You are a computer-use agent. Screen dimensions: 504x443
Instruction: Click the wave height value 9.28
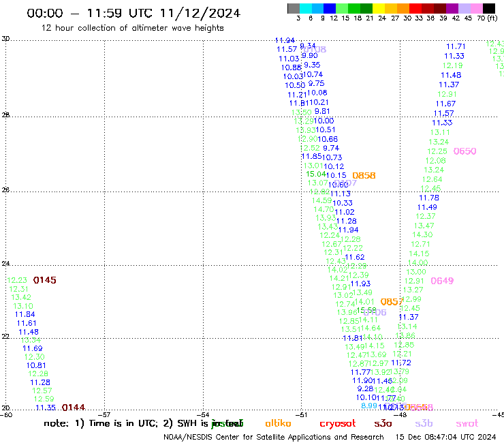tap(365, 388)
